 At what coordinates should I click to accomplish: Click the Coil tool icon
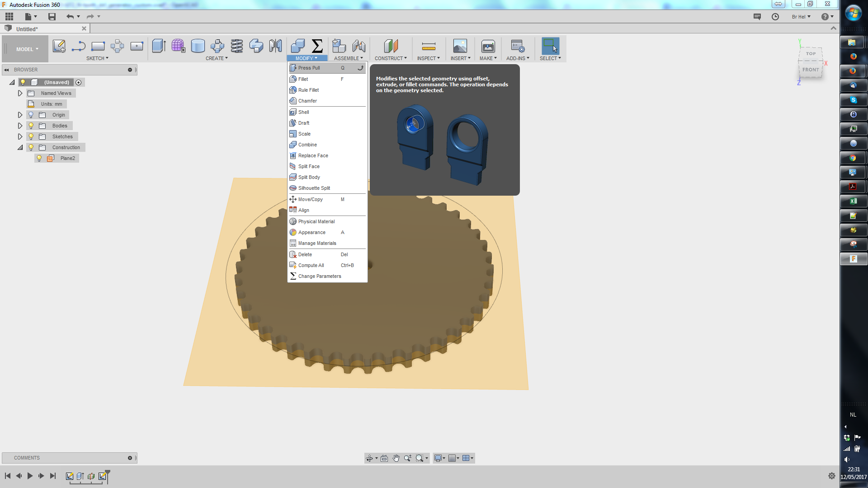pyautogui.click(x=236, y=46)
